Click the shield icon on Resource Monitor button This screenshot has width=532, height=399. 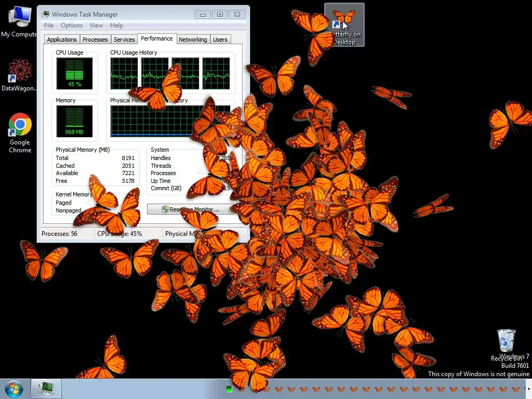(165, 209)
